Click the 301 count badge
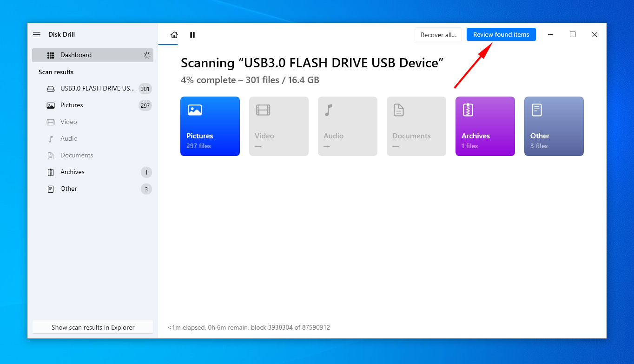The width and height of the screenshot is (634, 364). [145, 89]
